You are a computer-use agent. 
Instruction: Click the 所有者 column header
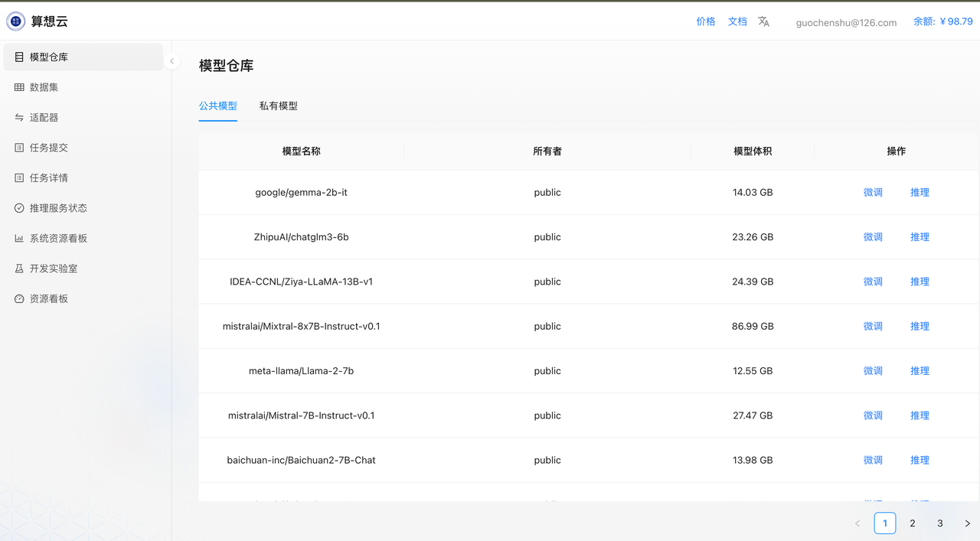[x=547, y=152]
